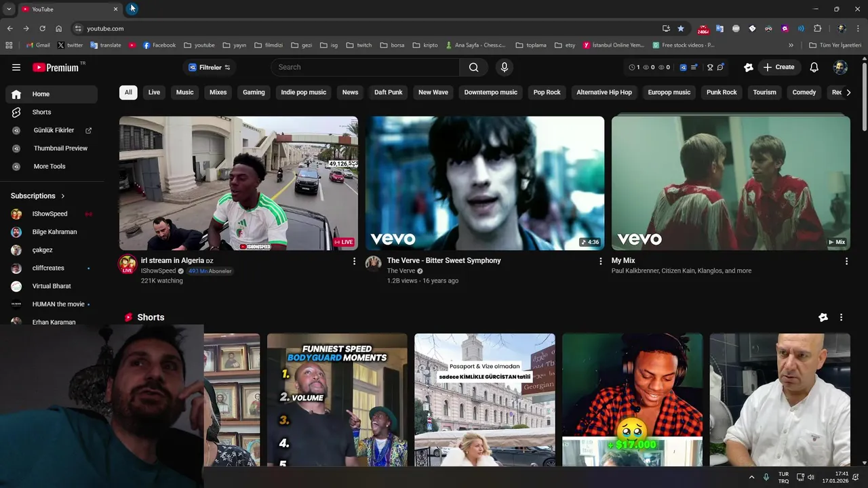Open Günlük Fikirler sidebar link
Viewport: 868px width, 488px height.
[x=52, y=130]
